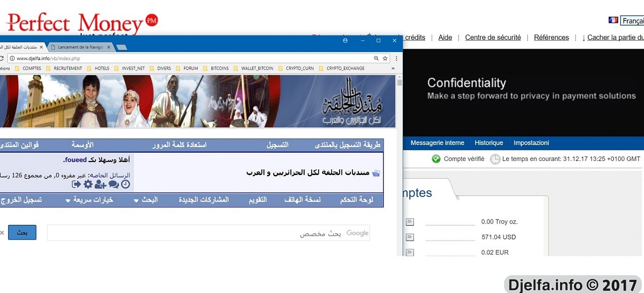This screenshot has width=644, height=293.
Task: Expand the خيارات سريعة quick options dropdown
Action: click(x=89, y=200)
